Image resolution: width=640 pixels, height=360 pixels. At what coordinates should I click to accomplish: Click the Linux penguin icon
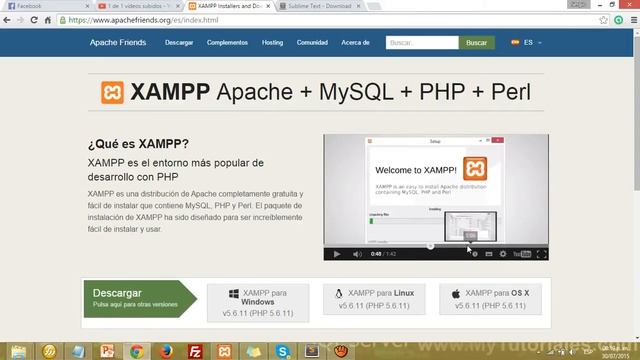339,293
